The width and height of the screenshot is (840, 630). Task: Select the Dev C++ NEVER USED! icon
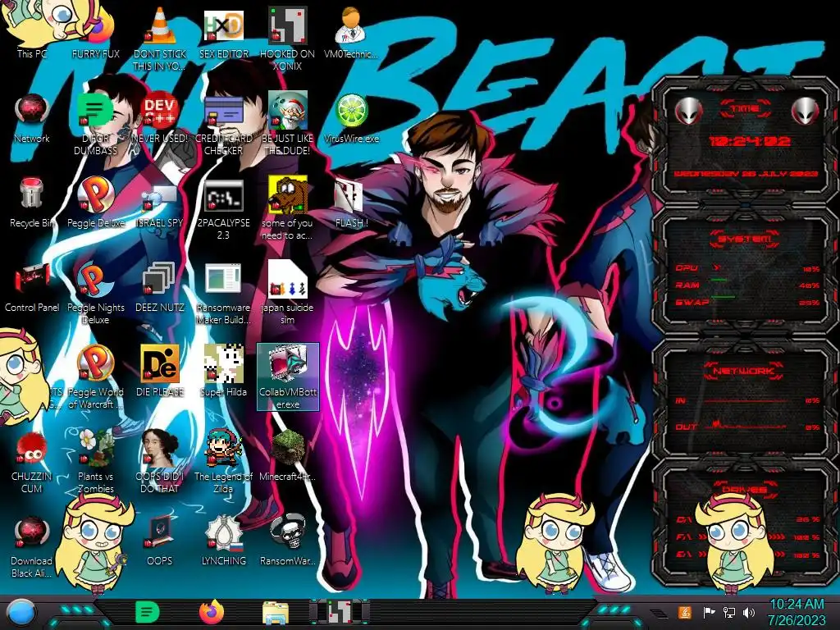click(x=160, y=118)
